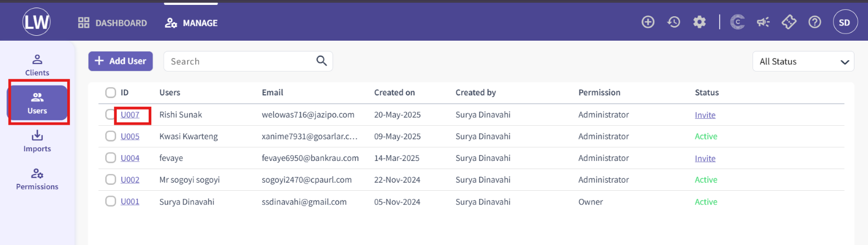Open user ID link U002
This screenshot has height=245, width=868.
click(x=130, y=180)
